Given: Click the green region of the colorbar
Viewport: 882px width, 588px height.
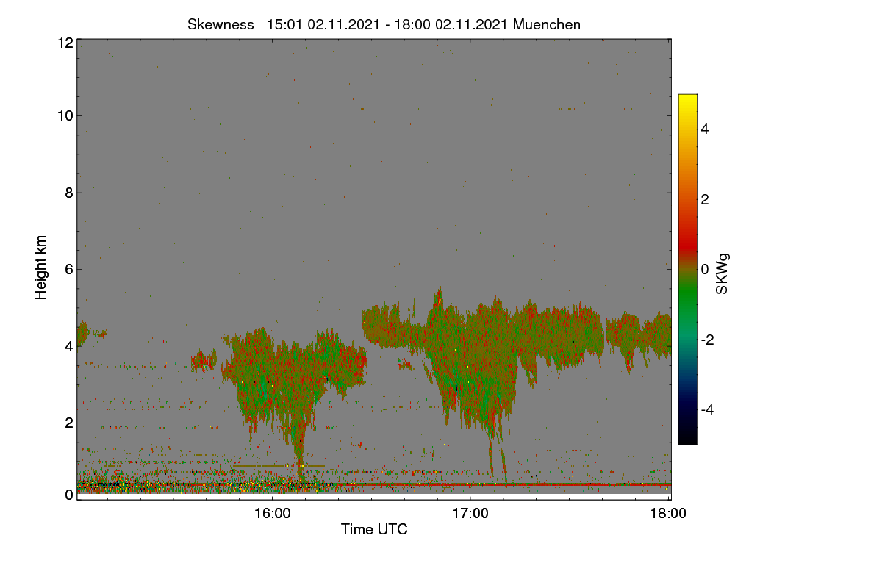Looking at the screenshot, I should pos(687,301).
